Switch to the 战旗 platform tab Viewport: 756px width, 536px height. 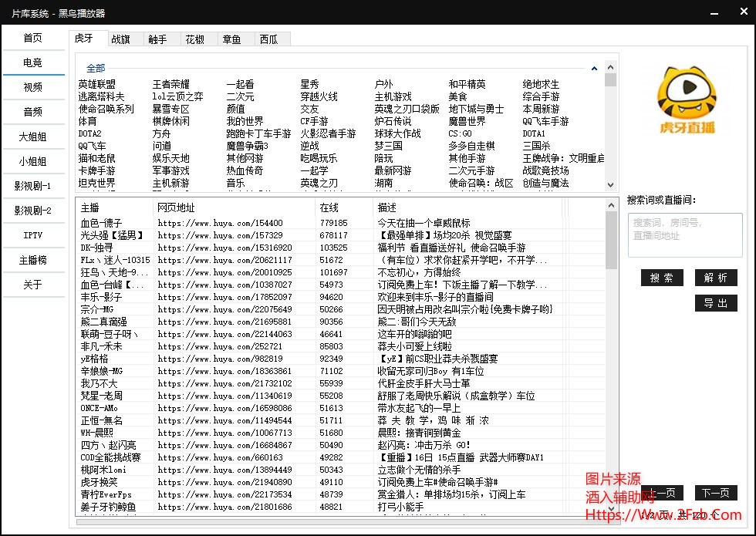120,39
